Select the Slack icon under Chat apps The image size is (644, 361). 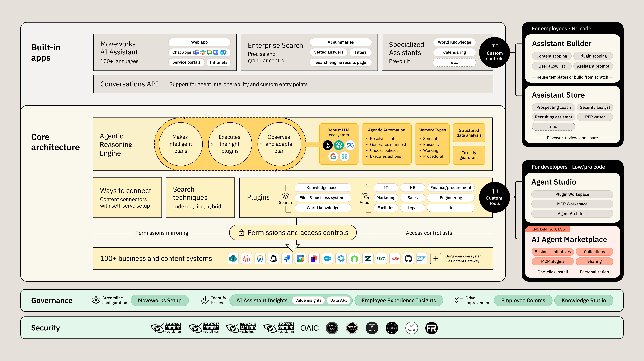[x=203, y=52]
